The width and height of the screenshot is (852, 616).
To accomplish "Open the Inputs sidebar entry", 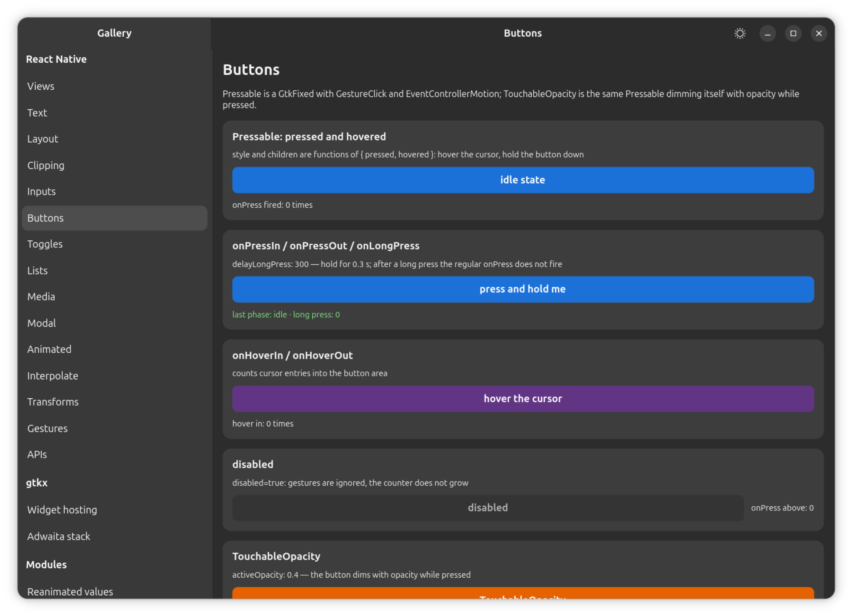I will (115, 191).
